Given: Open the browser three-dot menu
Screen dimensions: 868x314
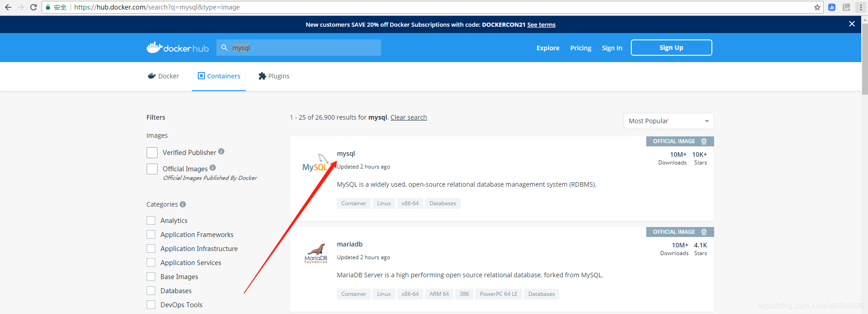Looking at the screenshot, I should (861, 7).
